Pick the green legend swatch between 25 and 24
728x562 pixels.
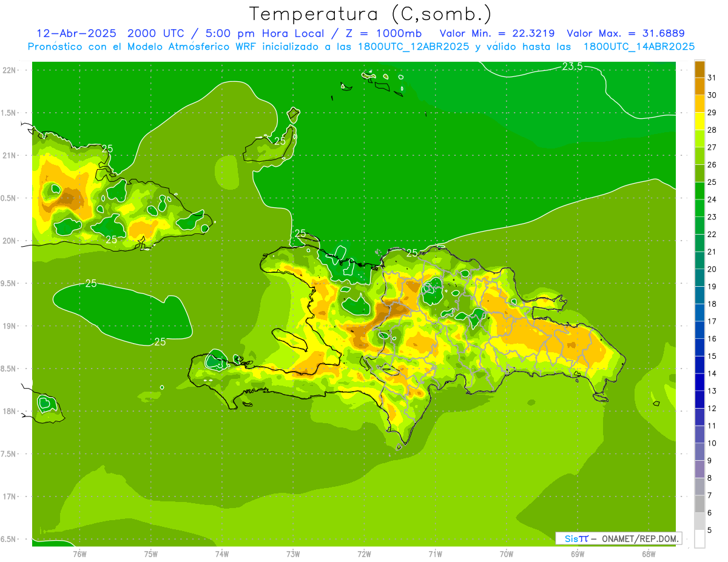tap(699, 190)
